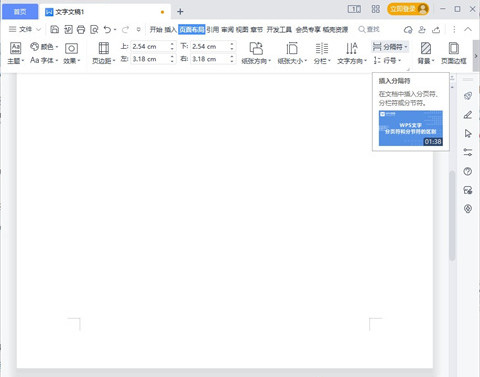Open the 稻壳资源 tab
The image size is (480, 377).
[x=335, y=30]
